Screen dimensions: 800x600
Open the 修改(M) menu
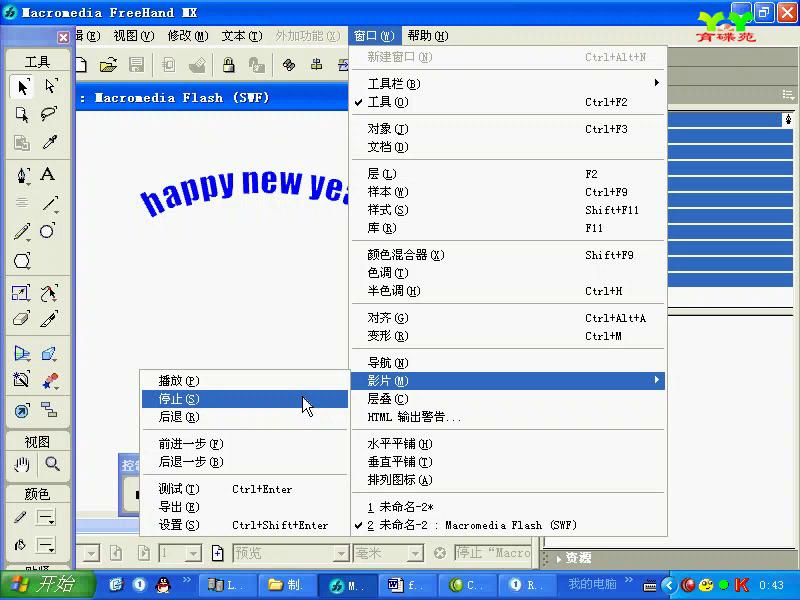[x=188, y=36]
